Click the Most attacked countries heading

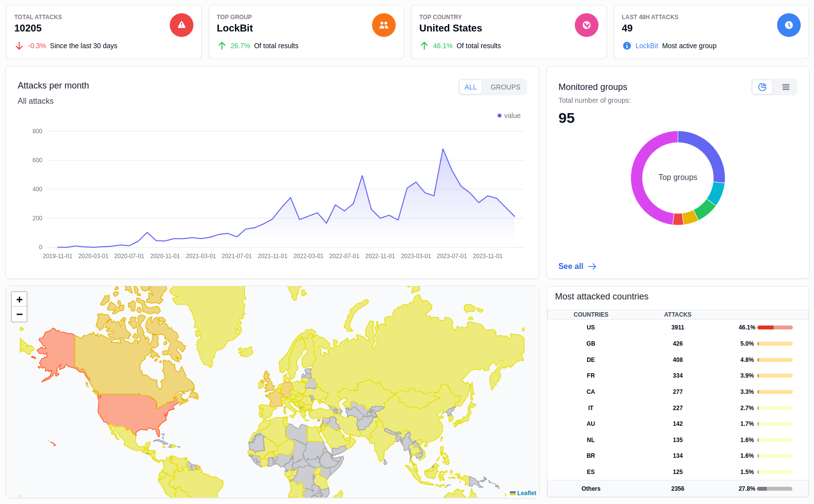click(601, 296)
